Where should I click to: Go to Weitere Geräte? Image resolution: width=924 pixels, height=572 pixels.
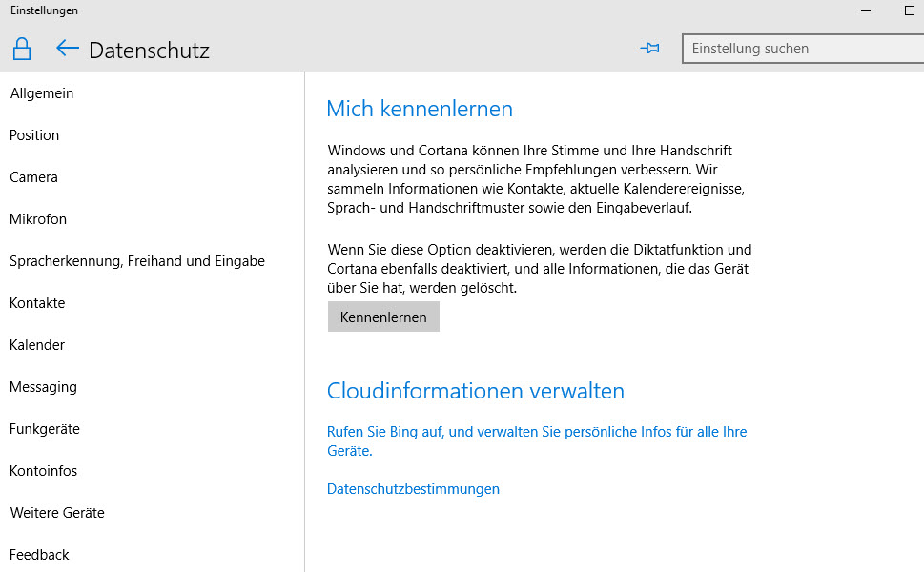click(57, 513)
